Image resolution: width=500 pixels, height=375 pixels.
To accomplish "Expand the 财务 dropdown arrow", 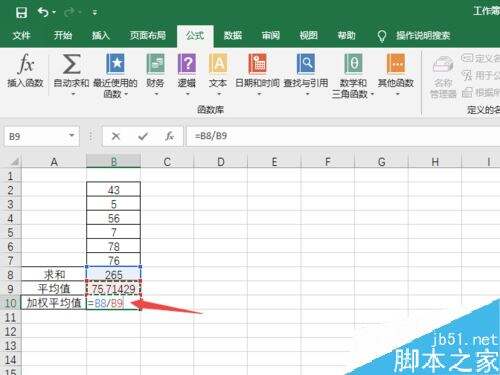I will pos(157,94).
